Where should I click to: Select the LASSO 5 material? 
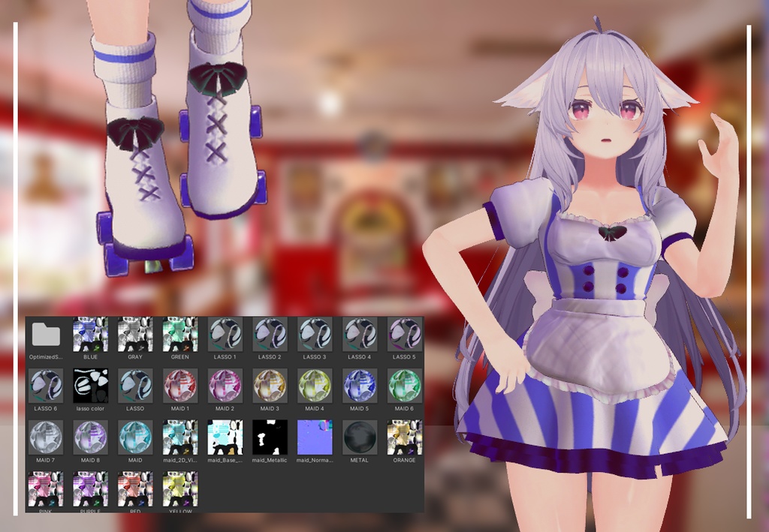(404, 334)
